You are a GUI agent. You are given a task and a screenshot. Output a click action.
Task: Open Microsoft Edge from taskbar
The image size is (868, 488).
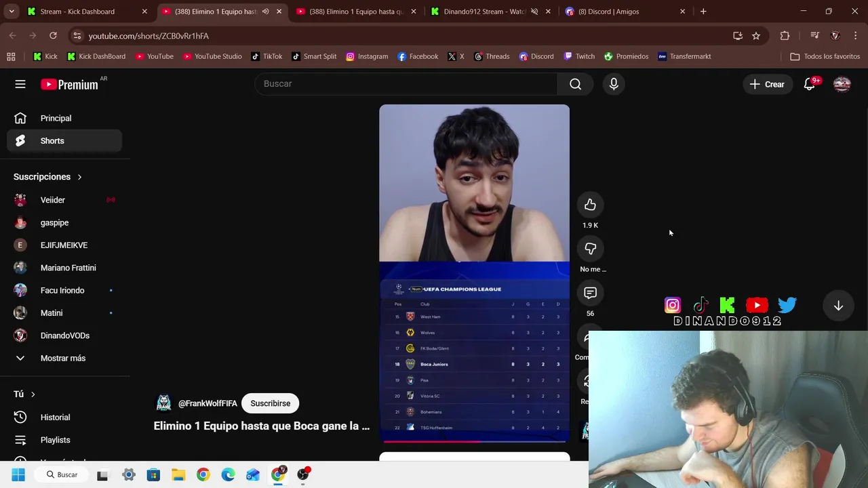coord(228,474)
